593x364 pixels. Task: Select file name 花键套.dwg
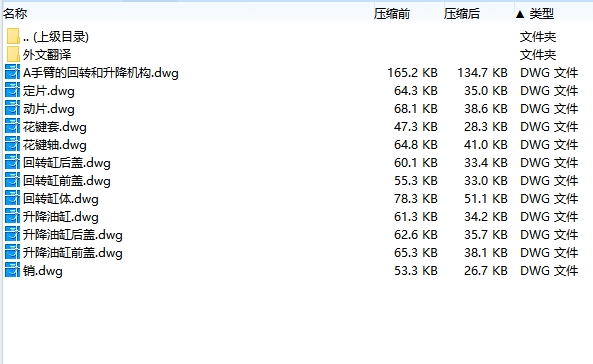coord(55,127)
